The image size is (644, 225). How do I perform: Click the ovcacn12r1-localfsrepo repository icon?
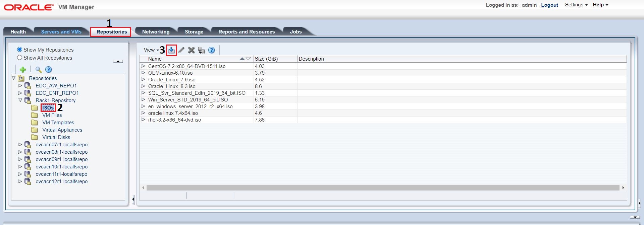(28, 181)
